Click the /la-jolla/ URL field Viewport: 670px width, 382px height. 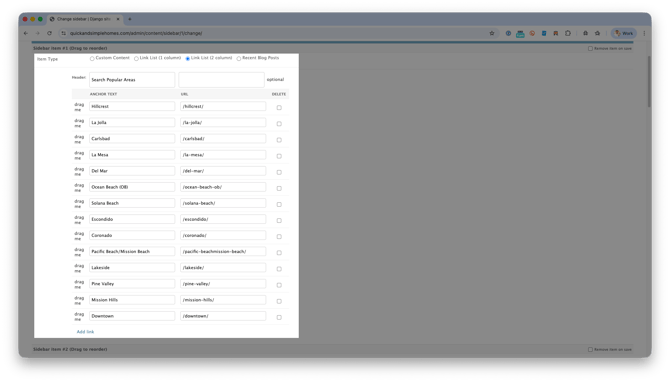pyautogui.click(x=223, y=123)
